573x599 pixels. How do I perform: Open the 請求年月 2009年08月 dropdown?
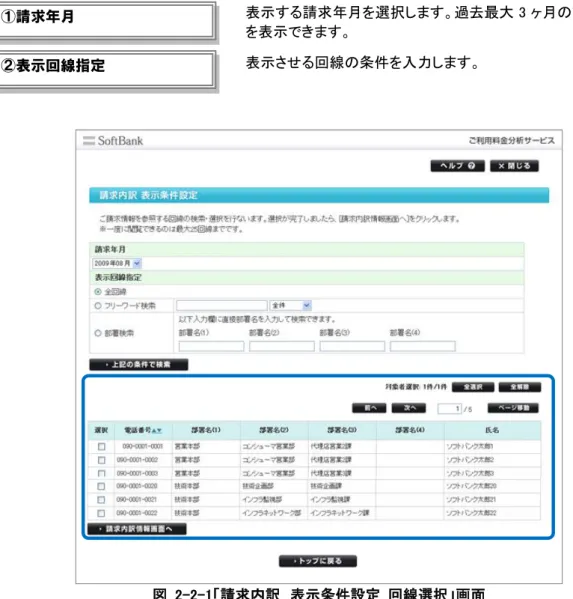[x=117, y=263]
